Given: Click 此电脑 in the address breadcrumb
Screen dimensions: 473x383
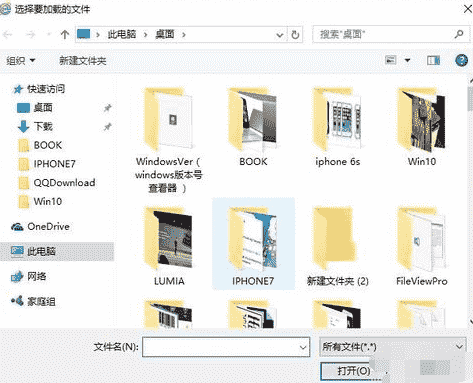Looking at the screenshot, I should click(x=122, y=34).
